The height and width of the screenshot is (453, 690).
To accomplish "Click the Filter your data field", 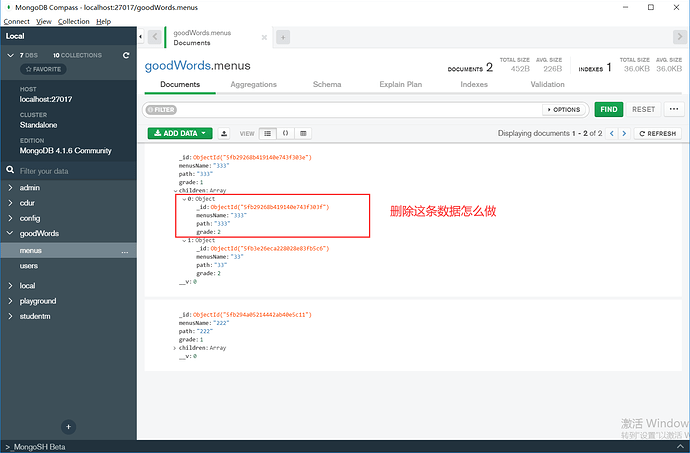I will click(x=68, y=171).
